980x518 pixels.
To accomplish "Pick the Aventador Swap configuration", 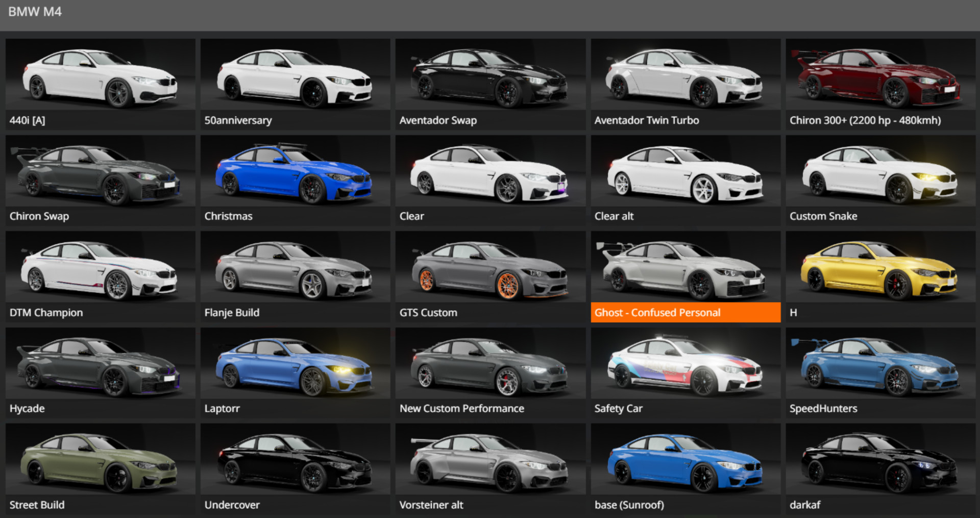I will tap(490, 84).
